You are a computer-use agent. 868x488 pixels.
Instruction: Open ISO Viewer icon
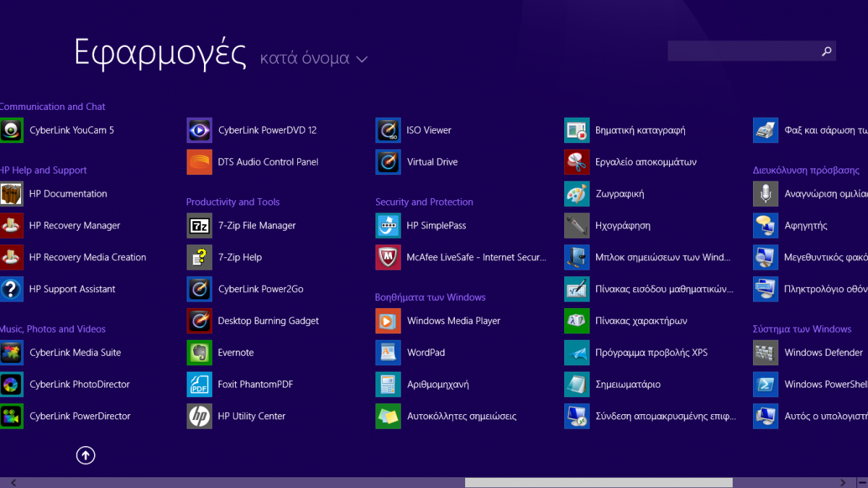tap(388, 130)
